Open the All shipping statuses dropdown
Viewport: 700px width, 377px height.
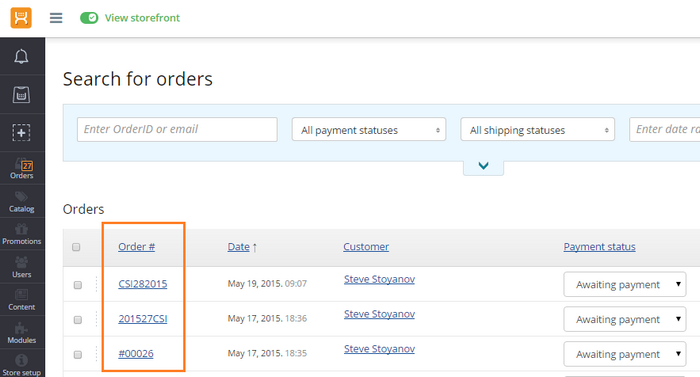[538, 130]
